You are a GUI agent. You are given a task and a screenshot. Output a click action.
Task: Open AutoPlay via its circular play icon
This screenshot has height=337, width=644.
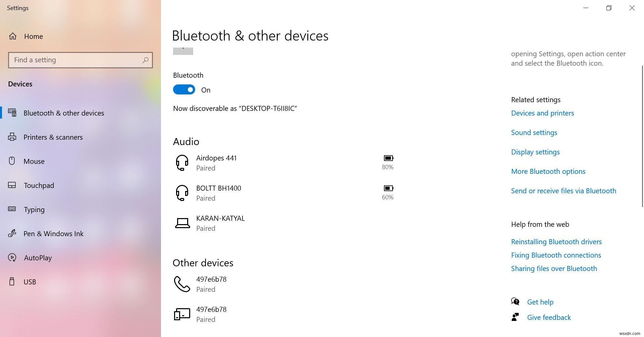12,258
